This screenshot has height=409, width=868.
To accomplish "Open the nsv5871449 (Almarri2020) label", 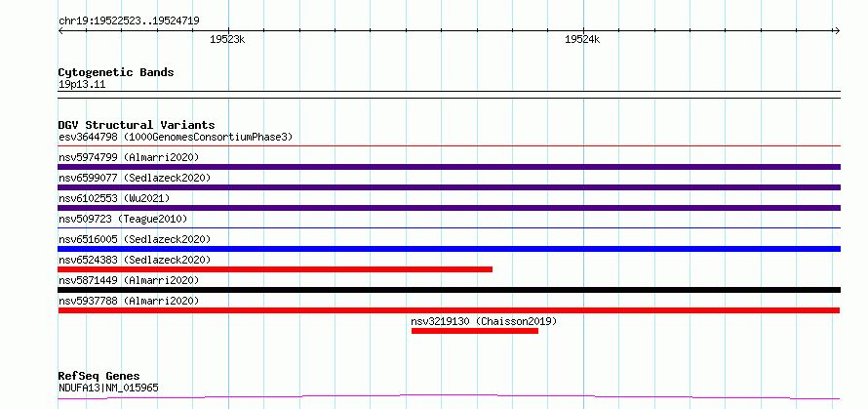I will click(129, 280).
